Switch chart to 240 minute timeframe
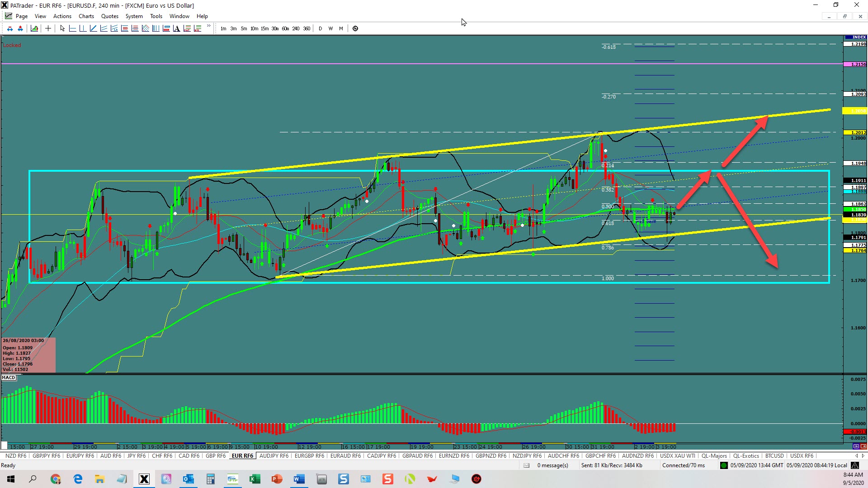Screen dimensions: 868x488 (296, 28)
